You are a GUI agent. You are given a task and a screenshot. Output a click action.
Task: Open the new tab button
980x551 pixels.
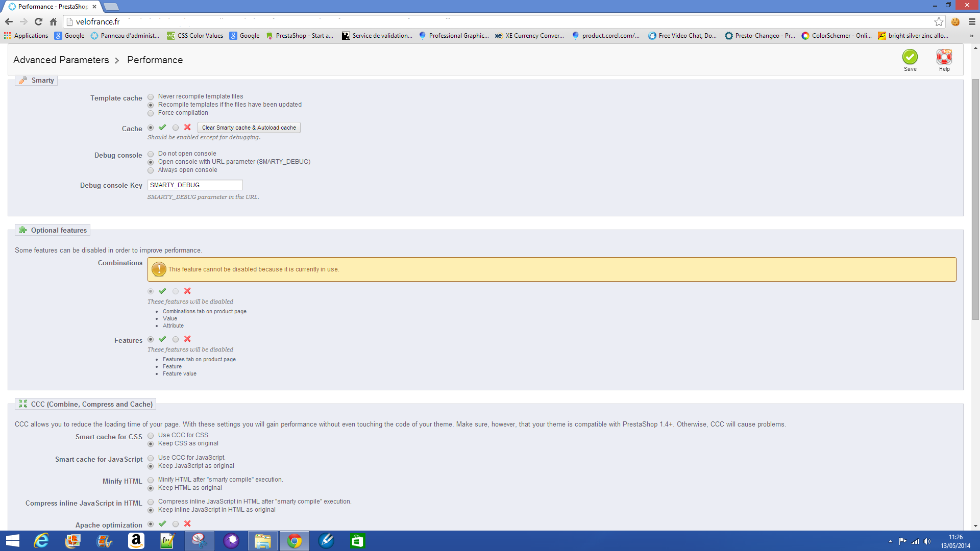111,7
